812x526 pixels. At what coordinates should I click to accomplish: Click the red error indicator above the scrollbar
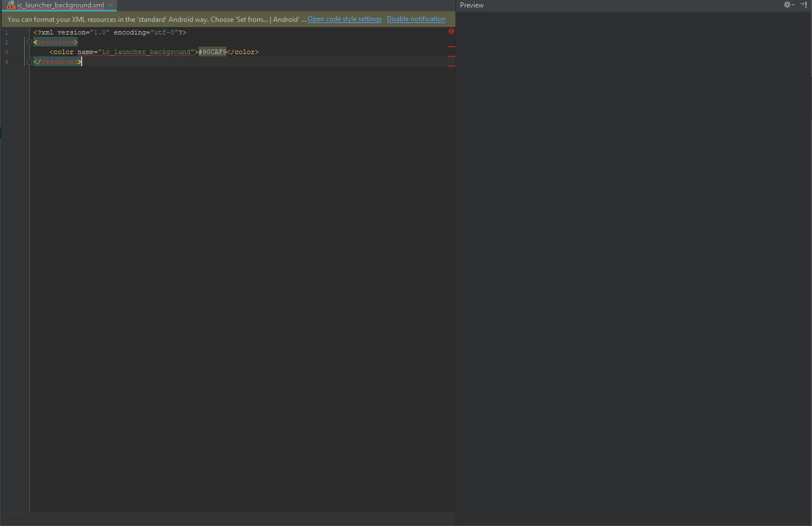click(x=451, y=31)
